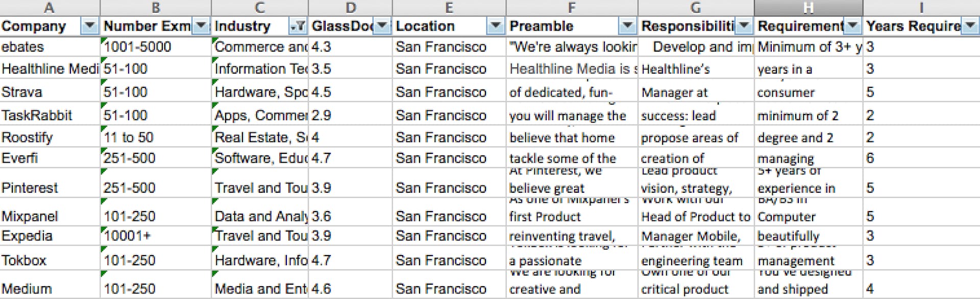Open the GlassDoor column filter menu
This screenshot has width=980, height=299.
(381, 26)
